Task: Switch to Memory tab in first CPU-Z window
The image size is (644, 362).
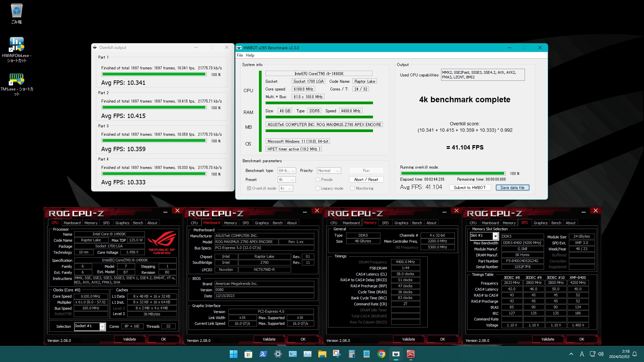Action: 91,223
